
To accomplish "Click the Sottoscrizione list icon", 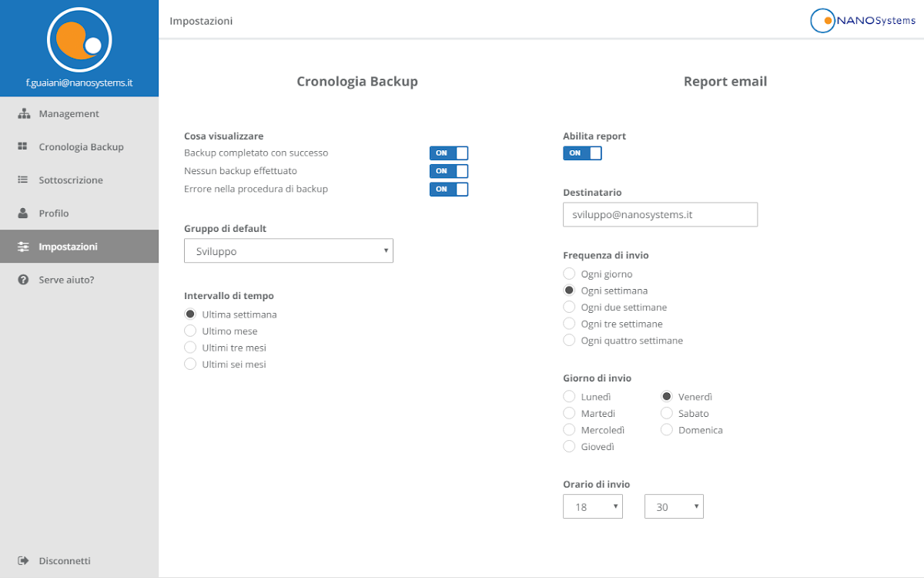I will tap(23, 180).
